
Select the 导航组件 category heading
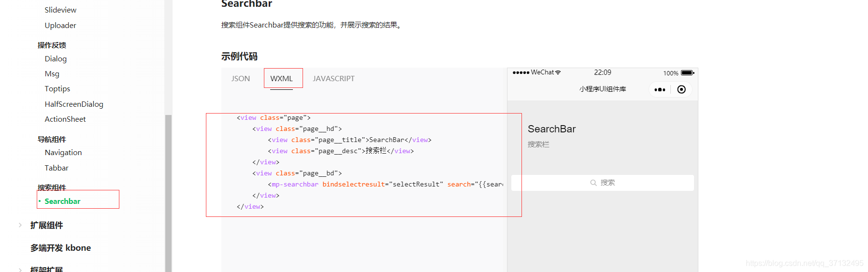[52, 139]
